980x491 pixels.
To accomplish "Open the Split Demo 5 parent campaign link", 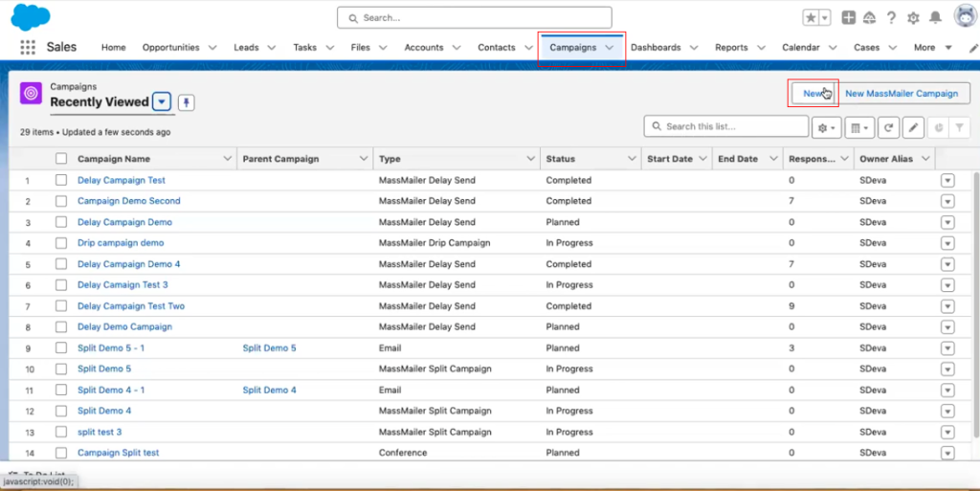I will coord(269,348).
